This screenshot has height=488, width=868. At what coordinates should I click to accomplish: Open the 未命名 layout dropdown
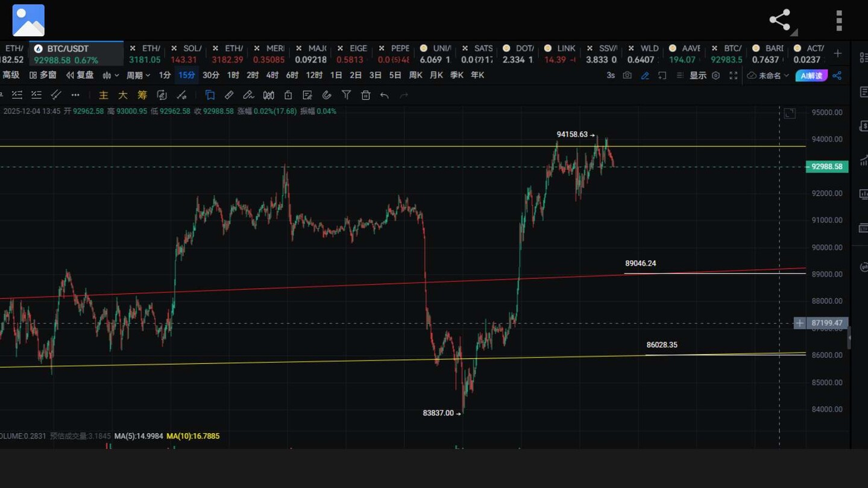769,75
